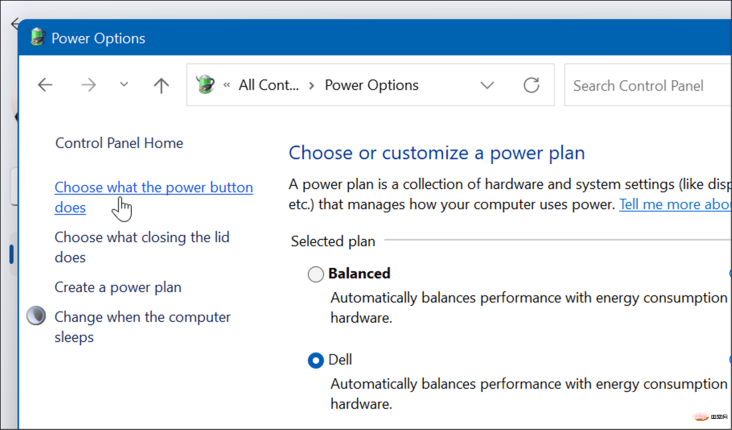Viewport: 732px width, 430px height.
Task: Select the Balanced power plan radio button
Action: pyautogui.click(x=316, y=274)
